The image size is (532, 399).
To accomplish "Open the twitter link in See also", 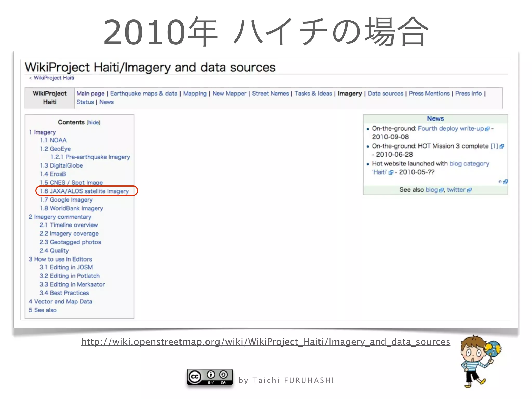I will tap(456, 190).
